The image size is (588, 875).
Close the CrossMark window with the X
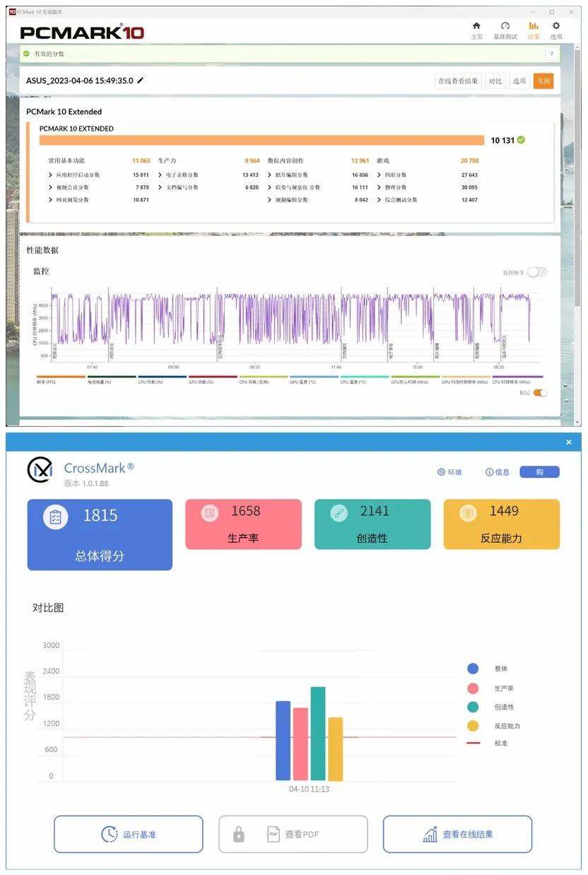[569, 442]
